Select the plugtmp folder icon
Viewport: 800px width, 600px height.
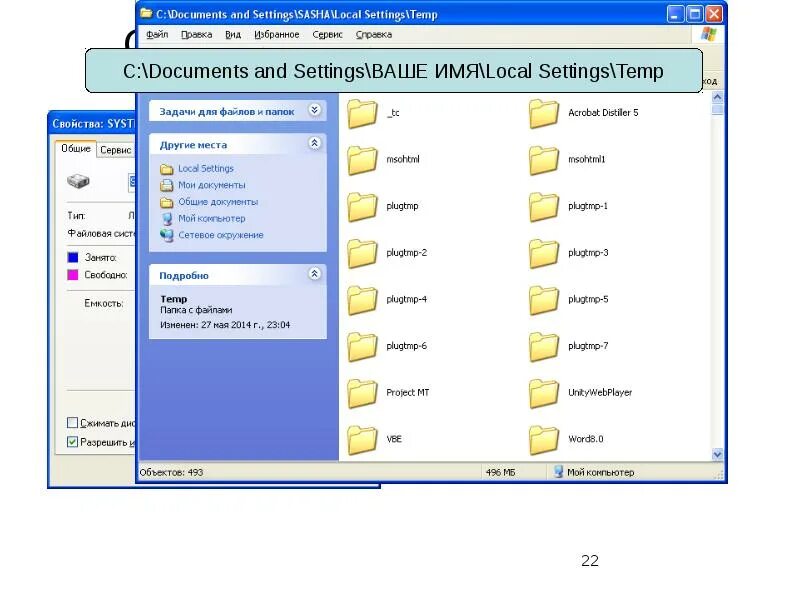(x=362, y=207)
